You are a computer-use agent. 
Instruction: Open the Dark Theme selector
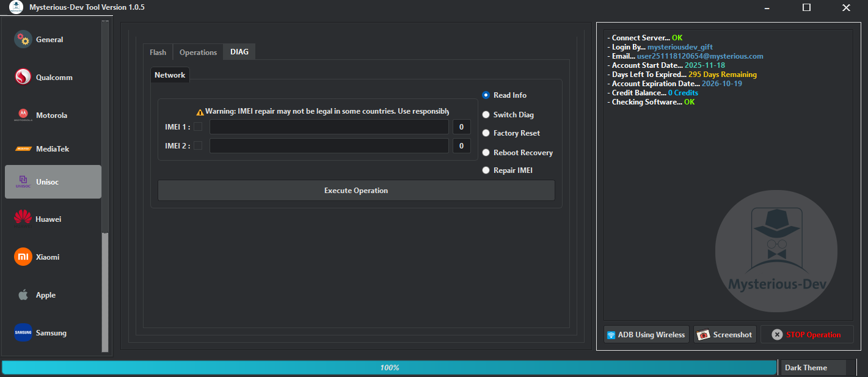[813, 367]
